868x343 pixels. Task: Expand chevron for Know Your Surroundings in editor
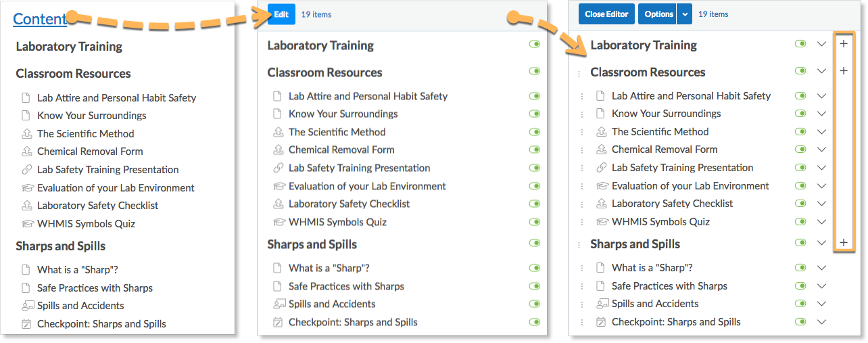[x=821, y=114]
